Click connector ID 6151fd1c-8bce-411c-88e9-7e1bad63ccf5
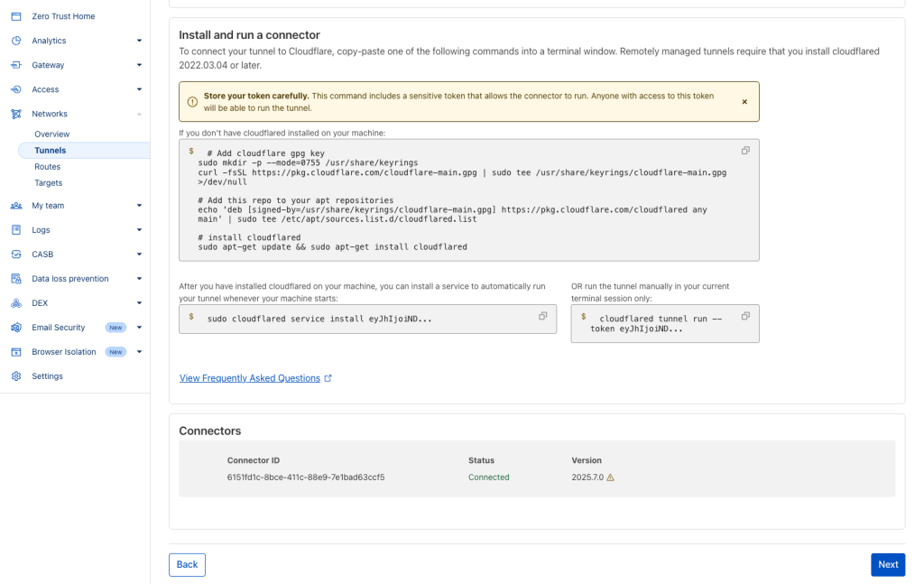This screenshot has height=584, width=924. (306, 477)
